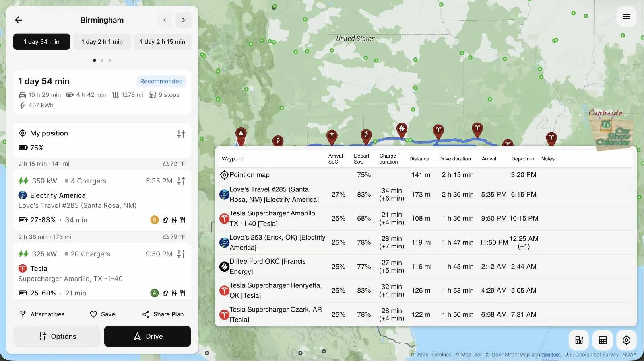Click the Tesla logo in the Henryetta row
The image size is (644, 361).
[224, 291]
